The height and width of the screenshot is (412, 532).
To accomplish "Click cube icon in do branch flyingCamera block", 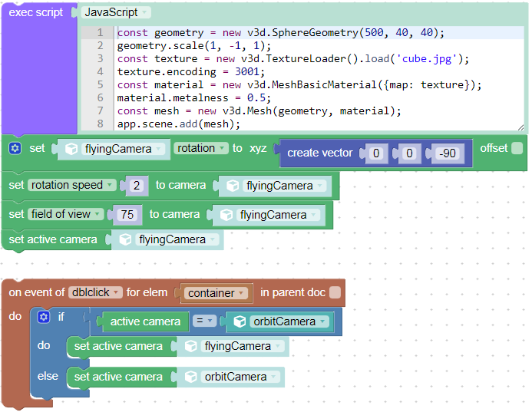I will tap(190, 346).
